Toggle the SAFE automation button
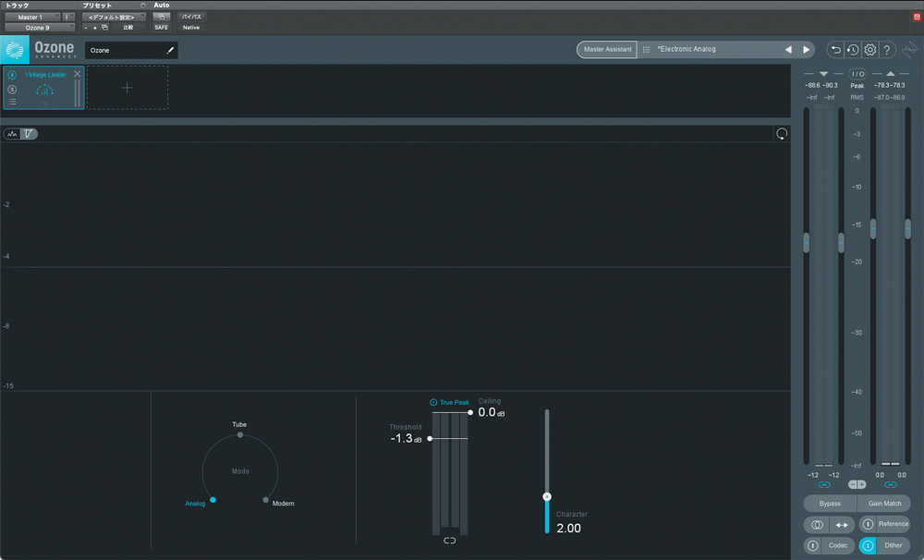Image resolution: width=924 pixels, height=560 pixels. click(x=161, y=27)
